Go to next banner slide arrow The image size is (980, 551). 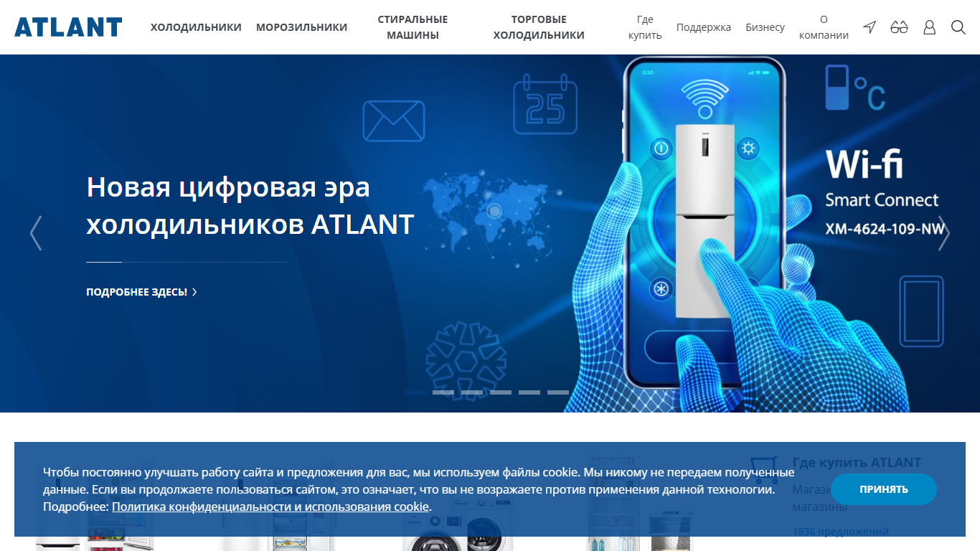coord(944,233)
